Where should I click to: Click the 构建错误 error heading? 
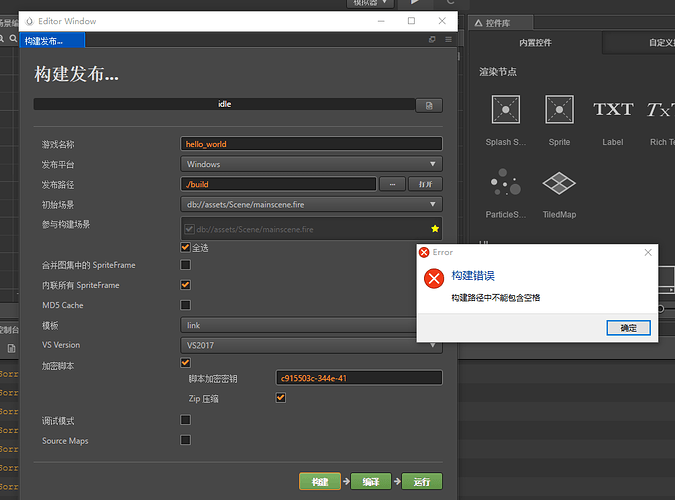pos(473,276)
